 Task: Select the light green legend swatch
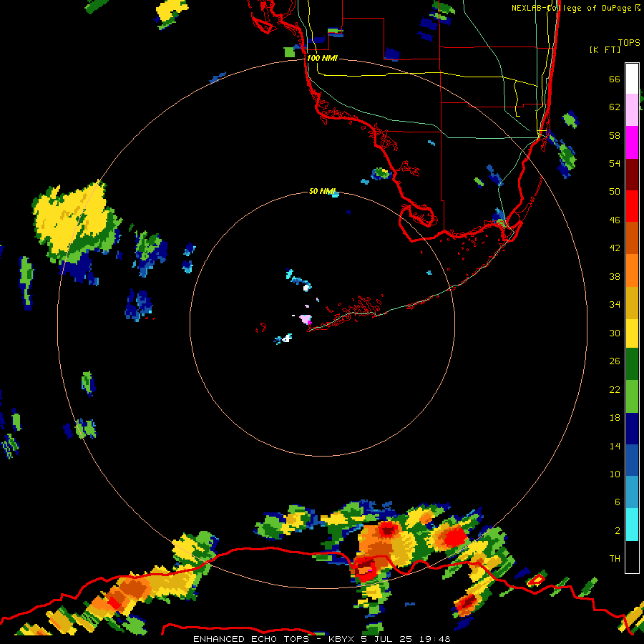[632, 396]
